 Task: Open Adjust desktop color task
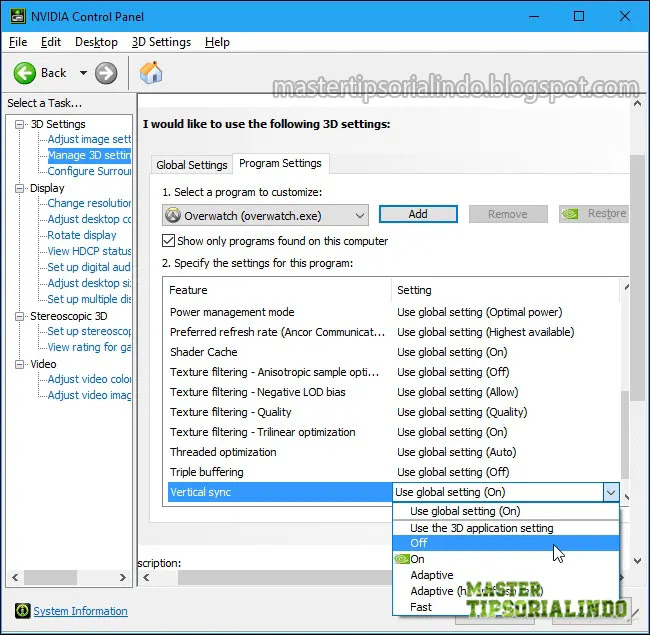point(89,219)
